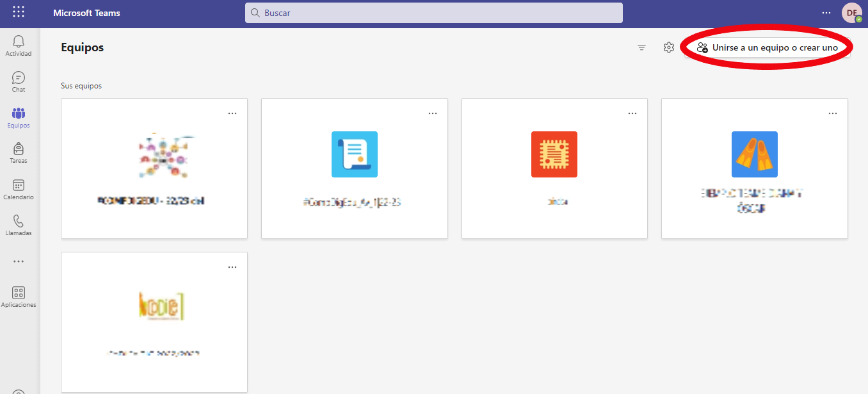Click the Microsoft Teams title text
Viewport: 868px width, 394px height.
pyautogui.click(x=86, y=13)
